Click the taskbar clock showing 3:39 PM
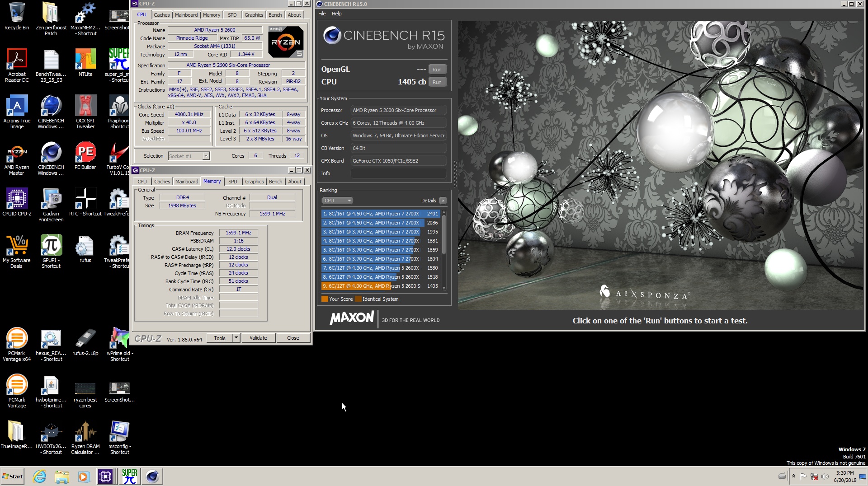Image resolution: width=868 pixels, height=486 pixels. [x=845, y=476]
